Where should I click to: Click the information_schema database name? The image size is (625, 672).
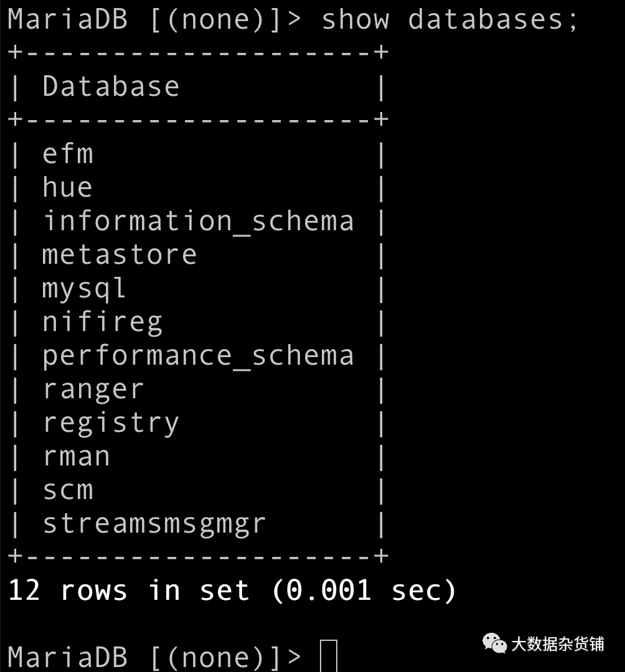point(198,221)
